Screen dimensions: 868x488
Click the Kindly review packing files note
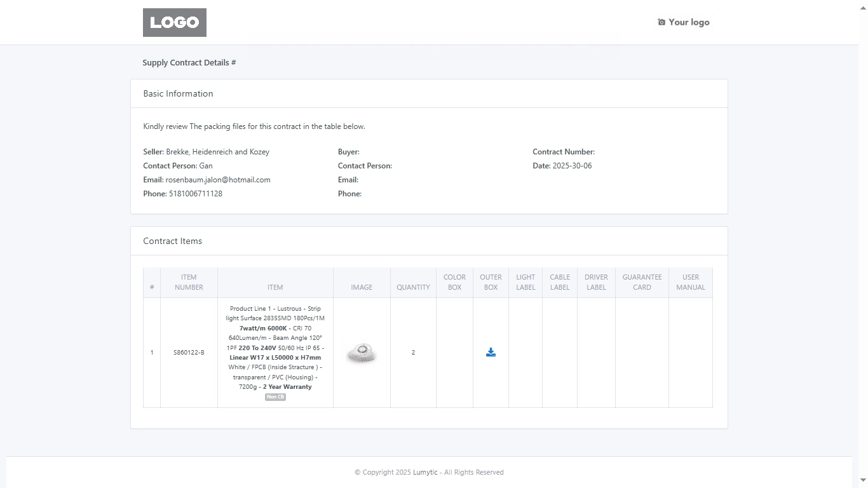point(254,126)
